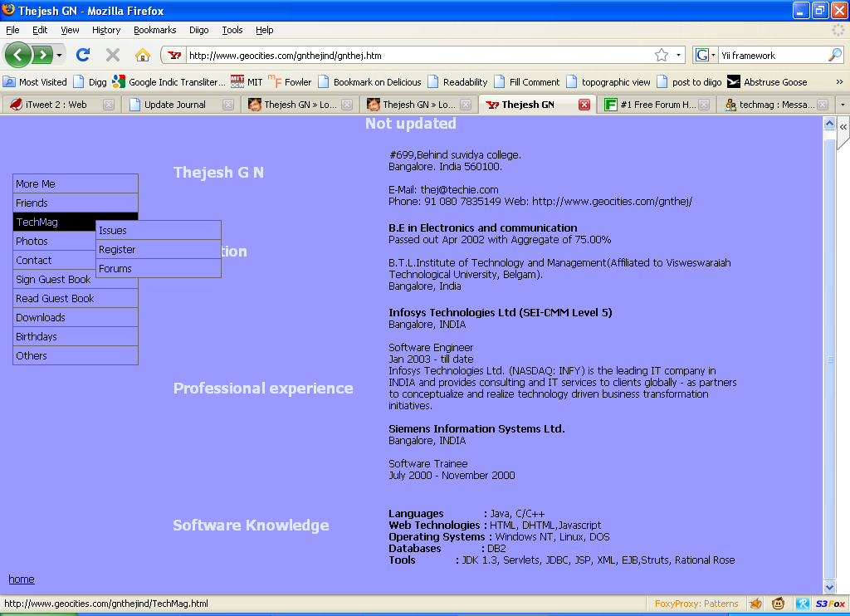Image resolution: width=850 pixels, height=616 pixels.
Task: Go forward with the Forward arrow button
Action: tap(42, 55)
